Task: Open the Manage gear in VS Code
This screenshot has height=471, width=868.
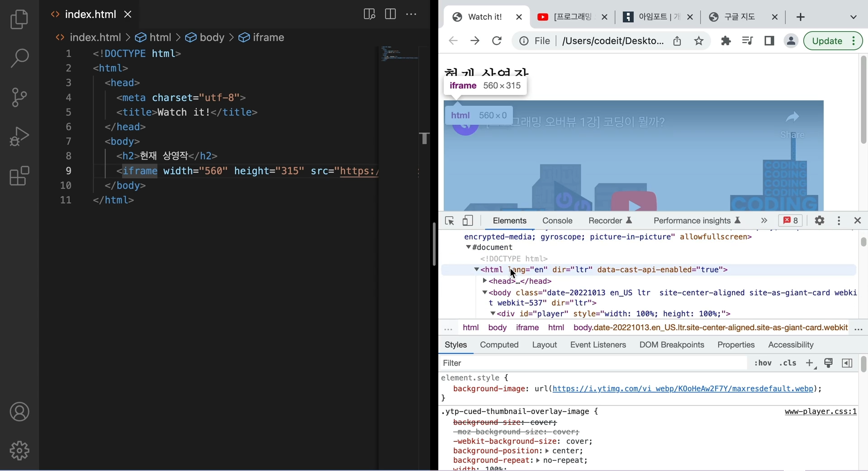Action: 19,451
